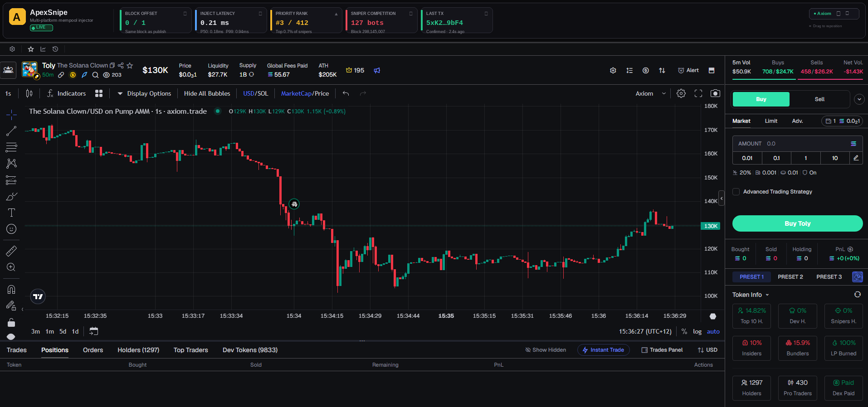Open the 1s interval selector
Viewport: 868px width, 407px height.
(8, 93)
